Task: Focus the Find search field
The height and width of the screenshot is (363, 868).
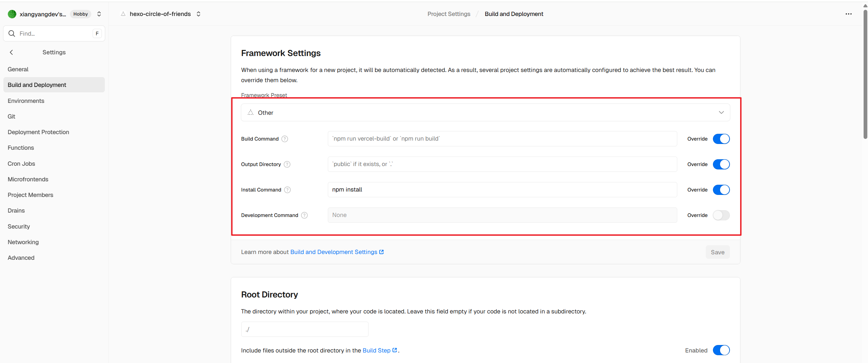Action: tap(54, 34)
